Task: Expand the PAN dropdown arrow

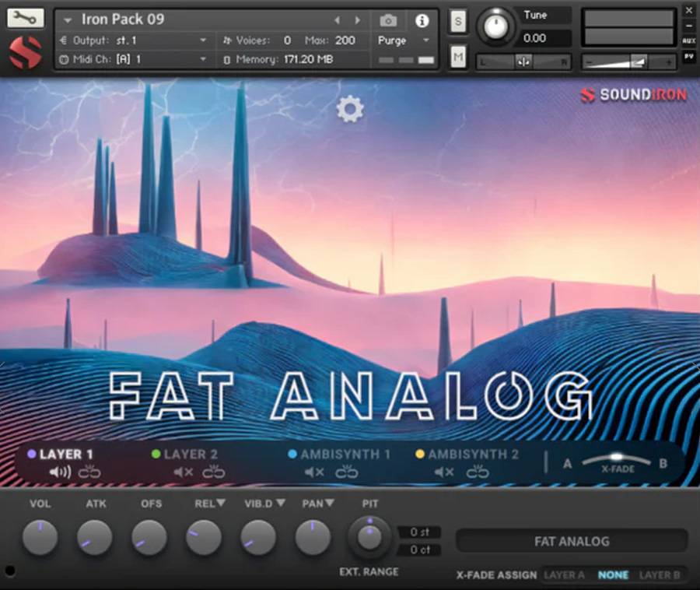Action: click(330, 504)
